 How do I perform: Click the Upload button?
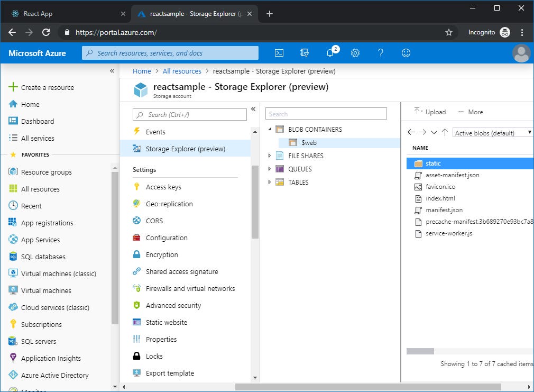pos(430,112)
